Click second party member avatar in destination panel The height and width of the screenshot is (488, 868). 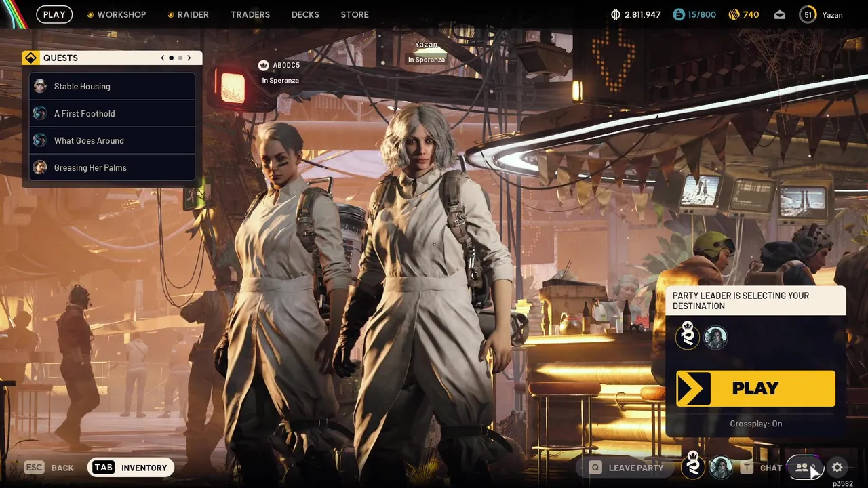(715, 337)
